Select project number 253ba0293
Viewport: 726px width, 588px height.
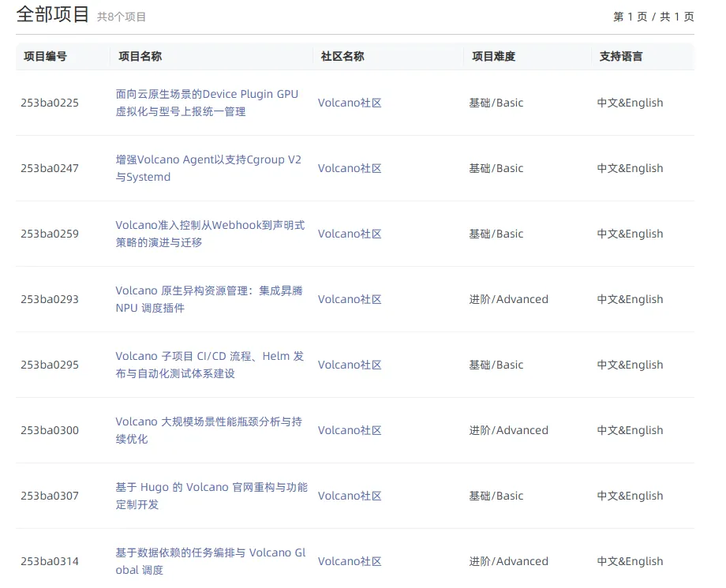50,299
